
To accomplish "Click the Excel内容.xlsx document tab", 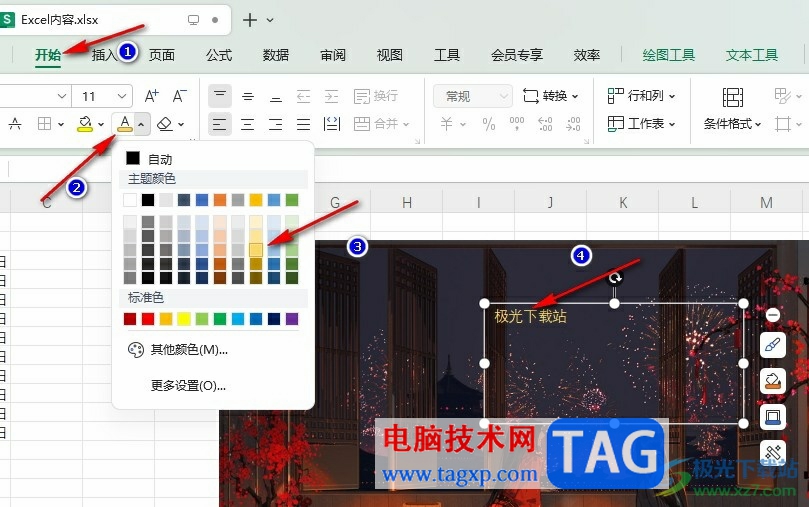I will point(115,20).
